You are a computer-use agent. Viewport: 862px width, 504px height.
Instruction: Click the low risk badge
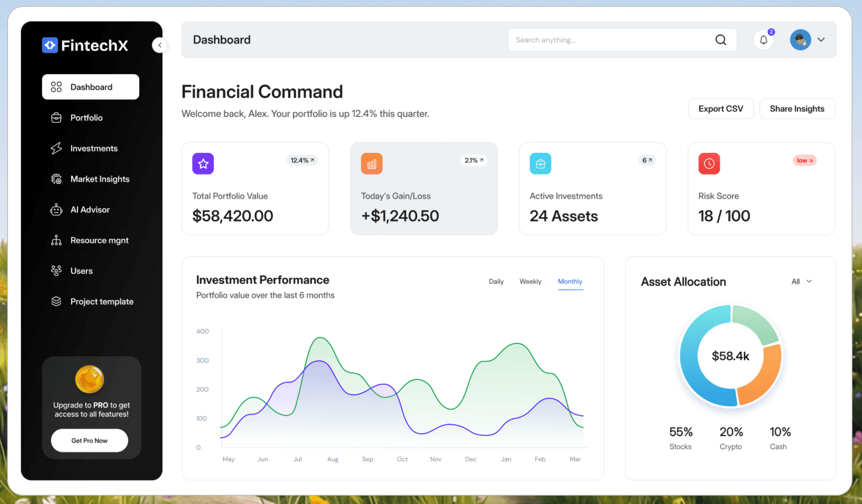(805, 160)
